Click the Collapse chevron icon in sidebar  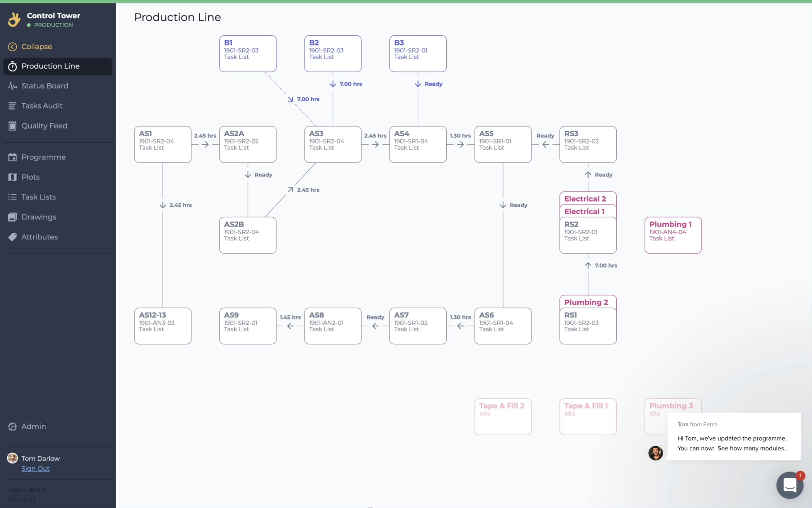13,47
